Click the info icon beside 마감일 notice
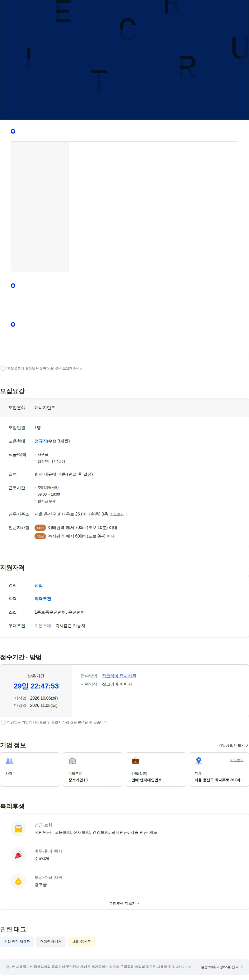The height and width of the screenshot is (980, 249). coord(3,722)
